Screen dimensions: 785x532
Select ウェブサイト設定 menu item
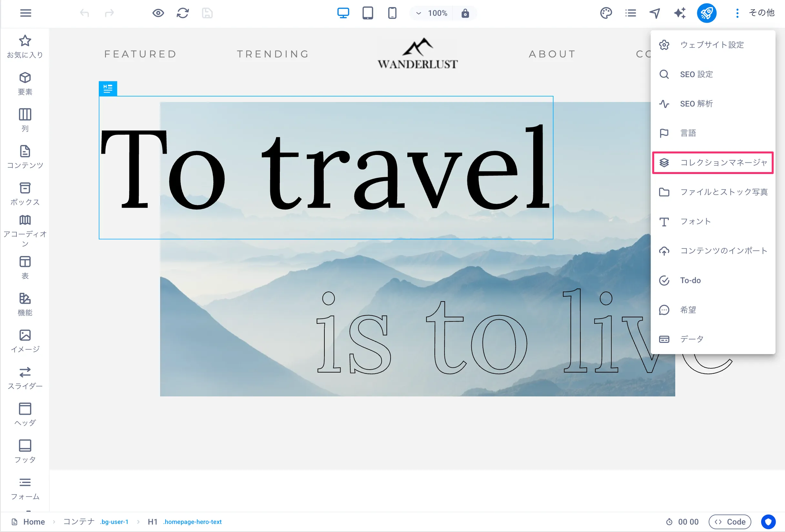point(713,45)
